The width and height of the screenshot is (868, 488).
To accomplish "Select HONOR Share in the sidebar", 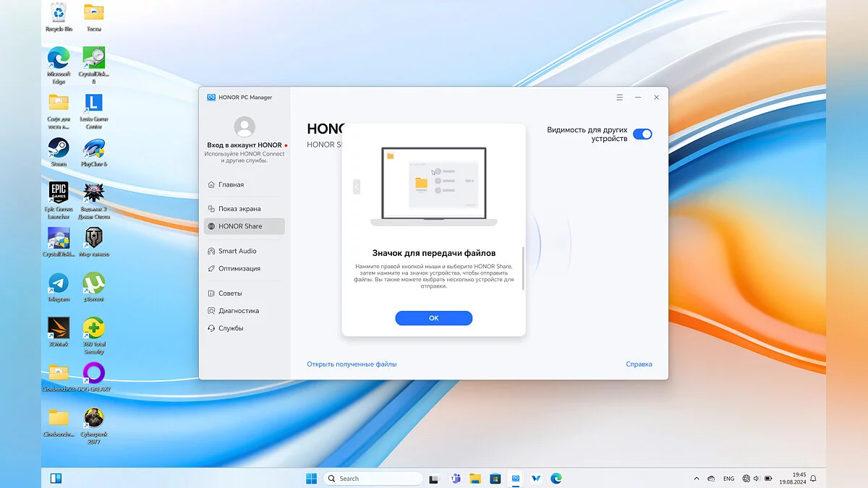I will click(244, 226).
